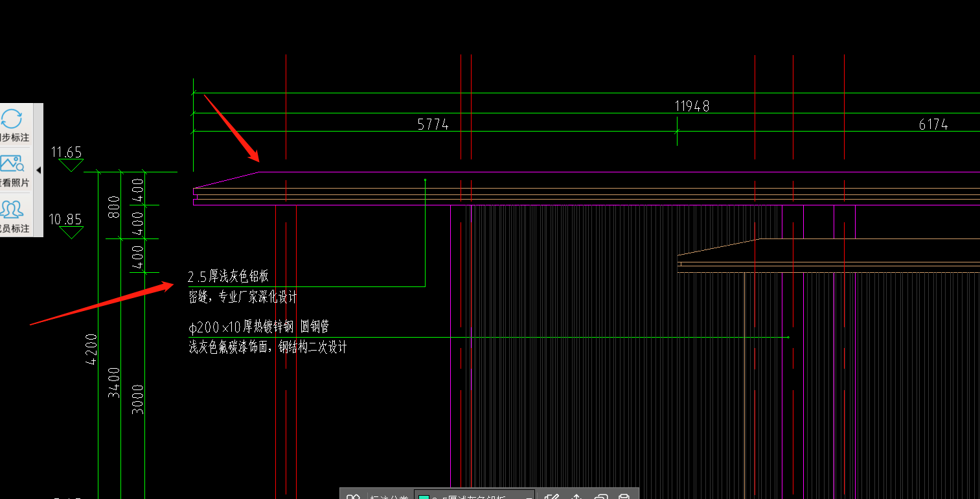Click the teal color swatch in the annotation dropdown

point(424,497)
